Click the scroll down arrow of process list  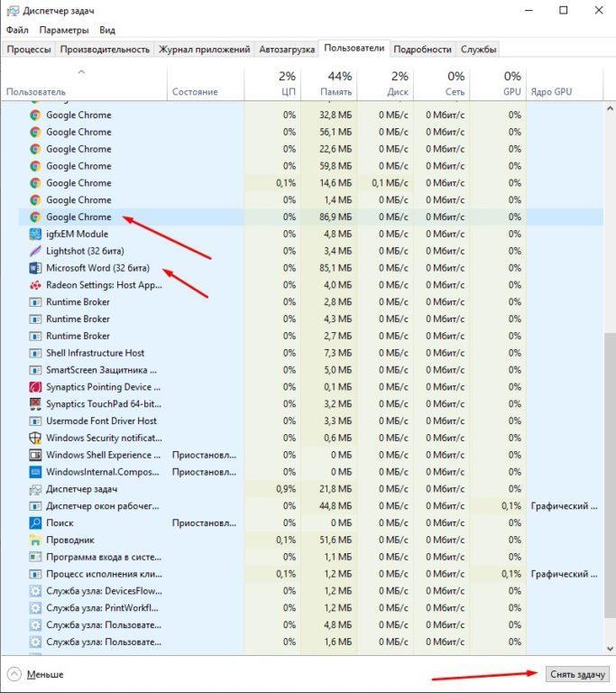tap(610, 649)
